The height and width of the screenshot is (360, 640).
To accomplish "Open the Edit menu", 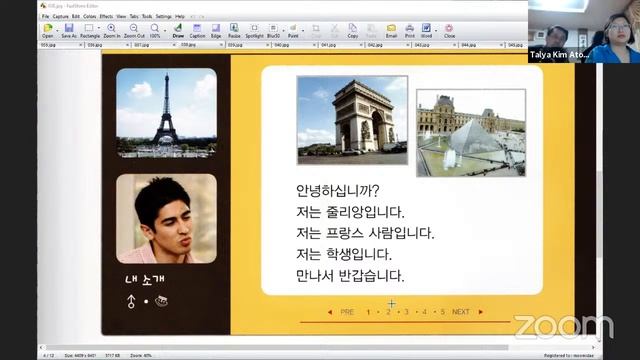I will point(76,17).
